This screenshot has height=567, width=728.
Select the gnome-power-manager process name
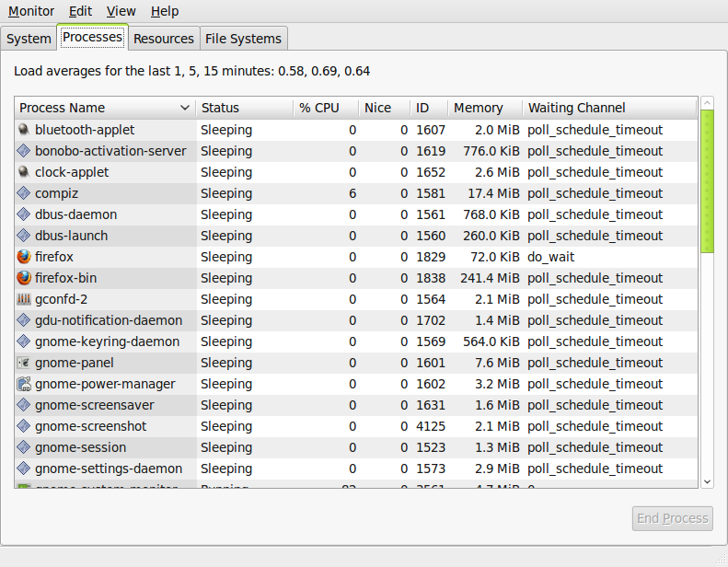[105, 384]
